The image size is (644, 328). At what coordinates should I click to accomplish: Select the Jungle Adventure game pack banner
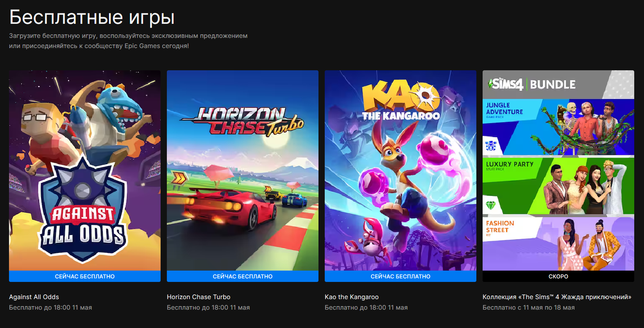[558, 127]
